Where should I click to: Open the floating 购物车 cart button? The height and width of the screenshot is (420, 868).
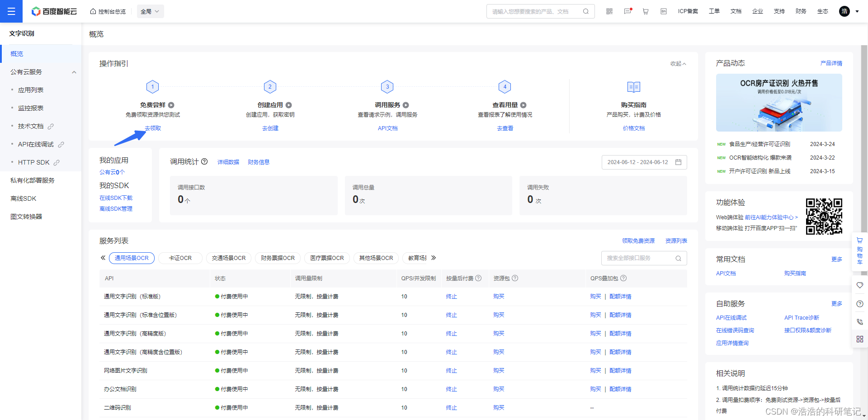(x=860, y=251)
